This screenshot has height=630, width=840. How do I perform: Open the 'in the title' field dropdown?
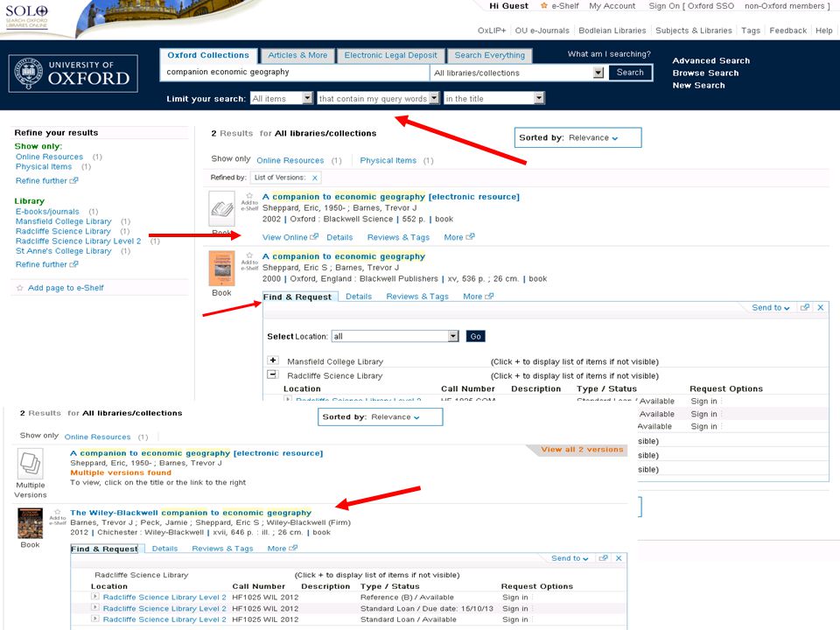(x=539, y=98)
